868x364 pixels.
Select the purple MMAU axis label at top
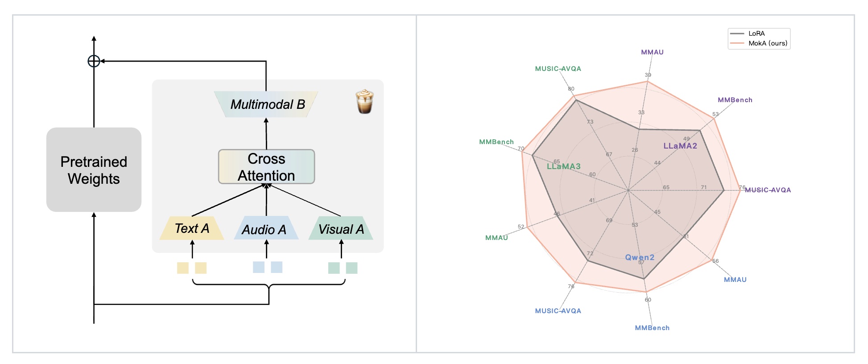(652, 52)
